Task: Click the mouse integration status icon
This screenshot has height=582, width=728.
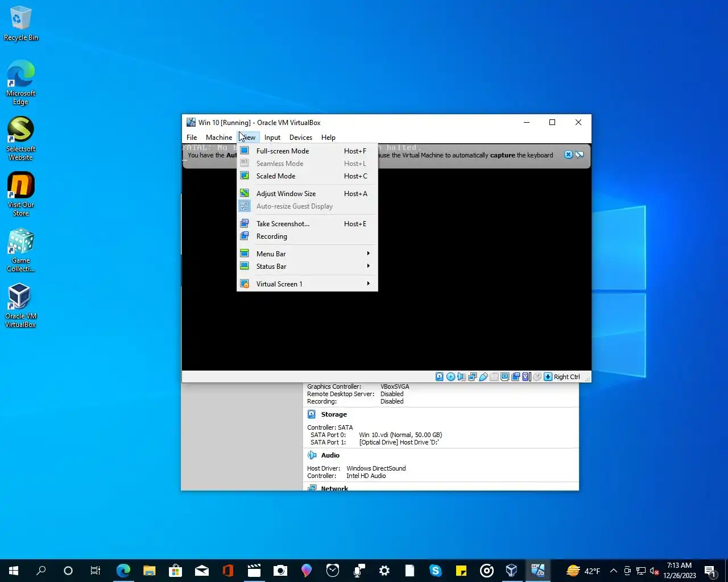Action: [537, 377]
